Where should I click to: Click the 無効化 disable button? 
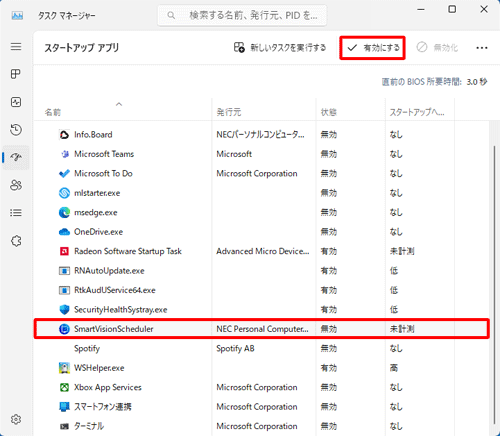[437, 48]
